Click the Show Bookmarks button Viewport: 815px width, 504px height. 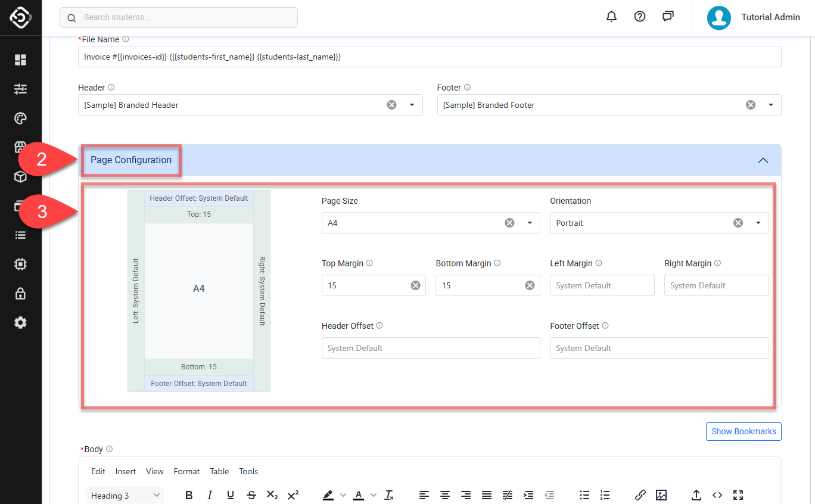[744, 431]
